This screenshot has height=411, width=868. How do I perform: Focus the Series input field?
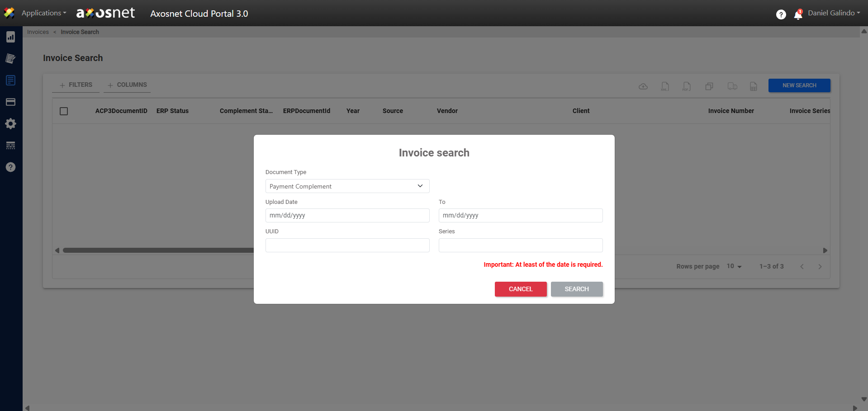tap(521, 246)
